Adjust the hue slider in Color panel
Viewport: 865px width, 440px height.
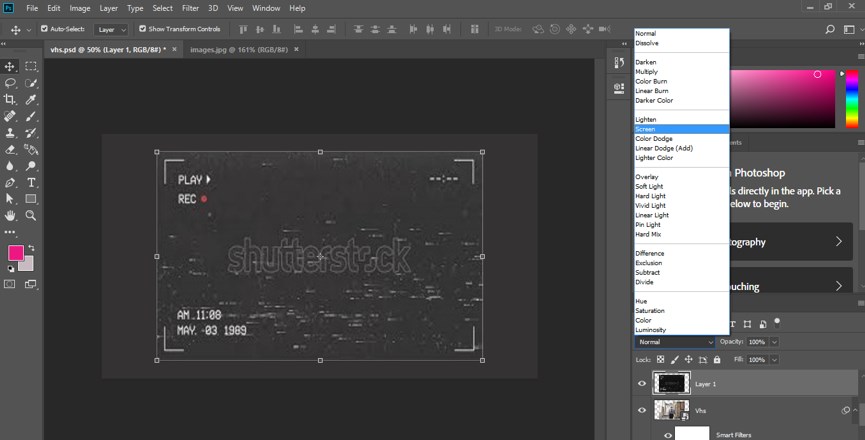(852, 99)
